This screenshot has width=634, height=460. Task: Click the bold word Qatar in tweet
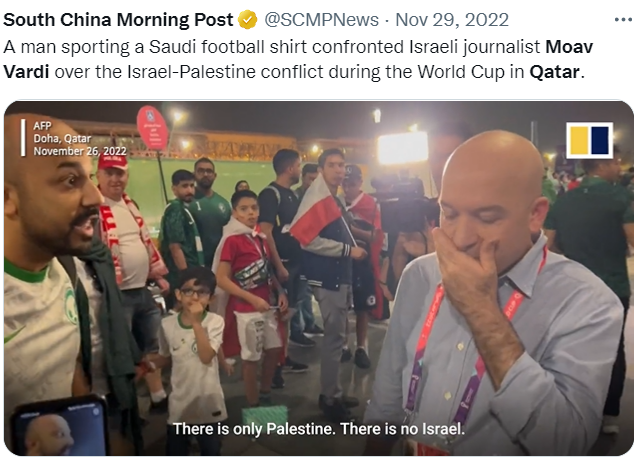[555, 72]
